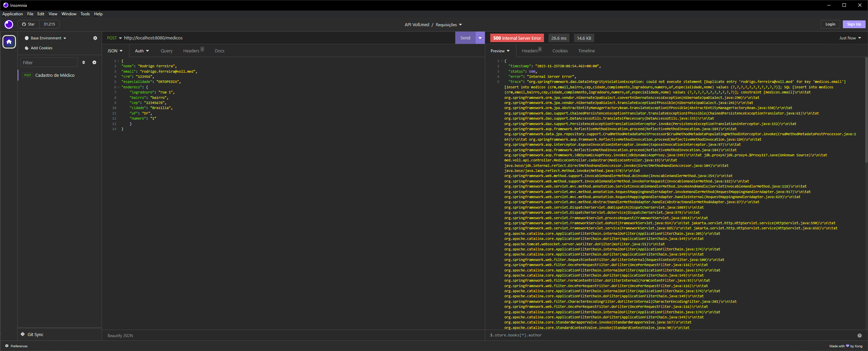
Task: Open the Tools menu
Action: tap(85, 14)
